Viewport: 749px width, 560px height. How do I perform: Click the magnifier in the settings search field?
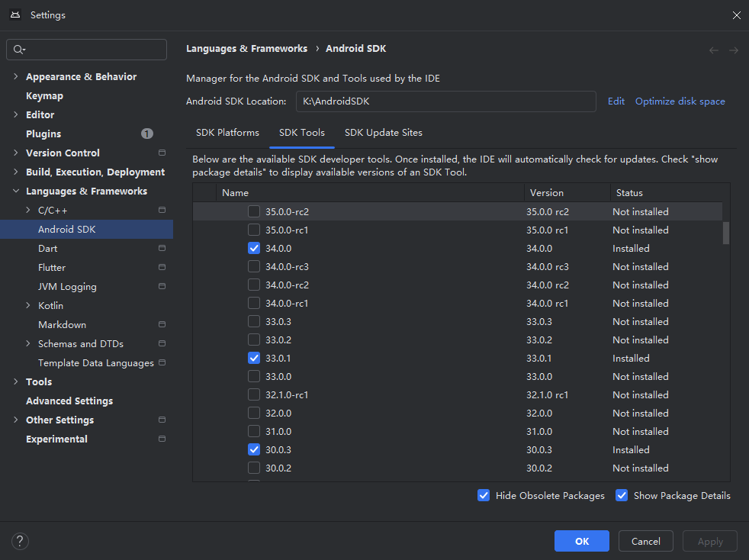tap(18, 50)
